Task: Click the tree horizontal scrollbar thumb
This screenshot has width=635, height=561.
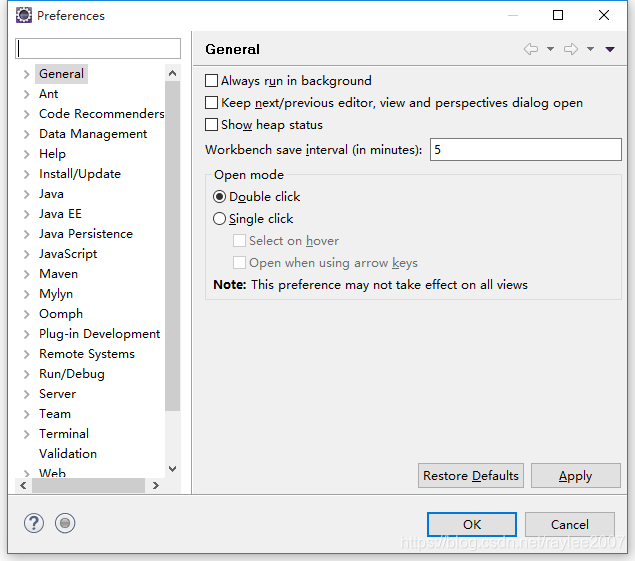Action: pos(88,485)
